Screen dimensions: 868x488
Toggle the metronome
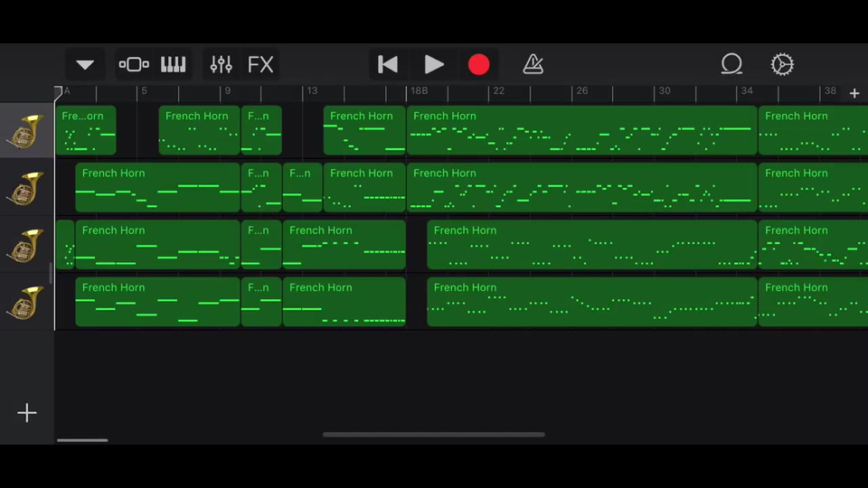533,65
